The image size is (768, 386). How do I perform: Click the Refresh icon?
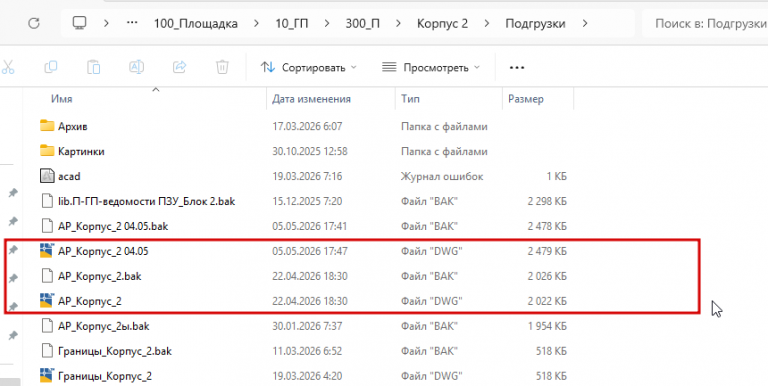pos(33,23)
